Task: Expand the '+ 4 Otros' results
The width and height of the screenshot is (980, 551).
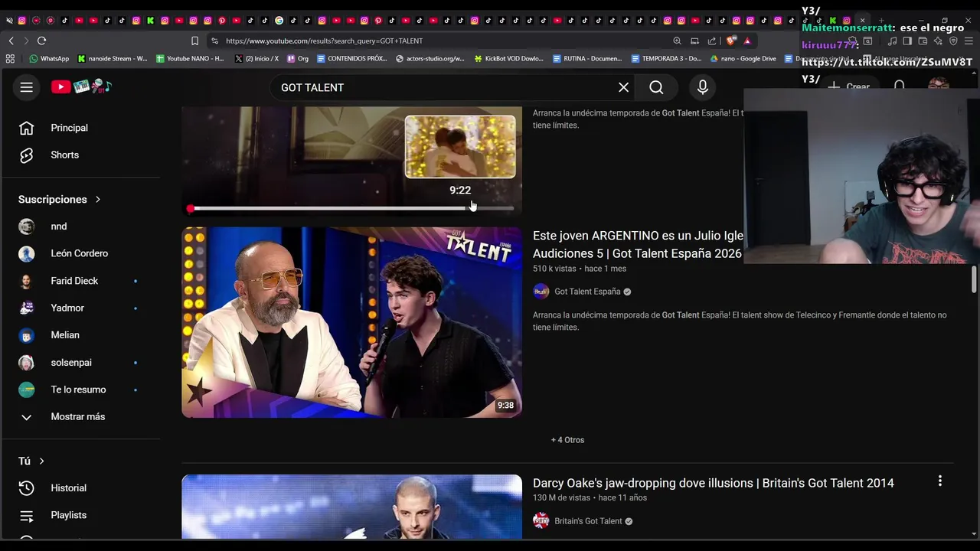Action: (x=567, y=440)
